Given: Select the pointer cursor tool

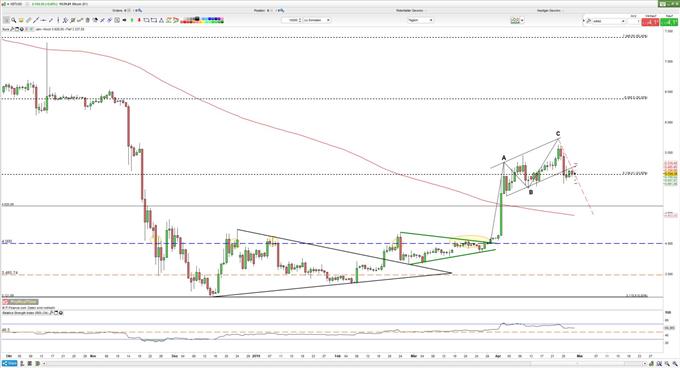Looking at the screenshot, I should coord(6,20).
